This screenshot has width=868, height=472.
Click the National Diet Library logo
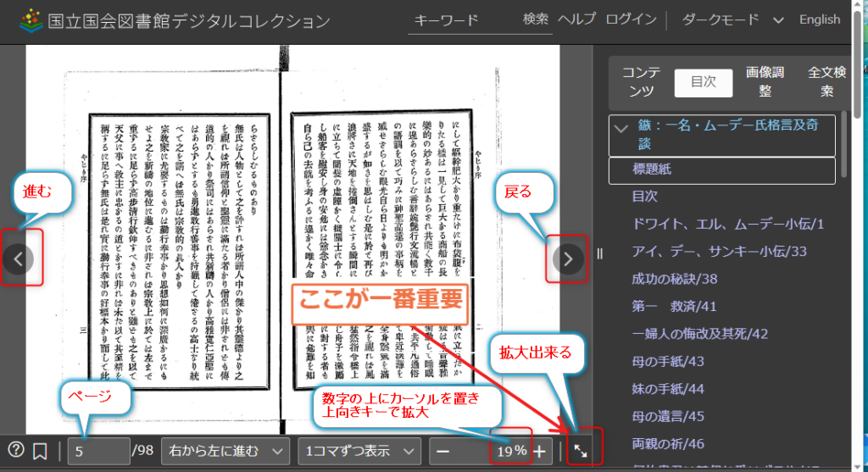coord(31,20)
